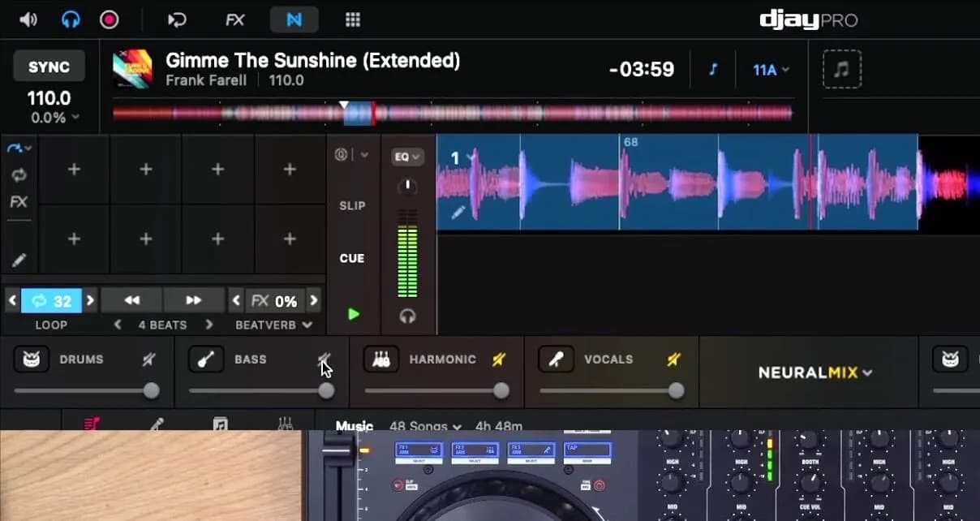Halve loop length with left arrow

[12, 301]
